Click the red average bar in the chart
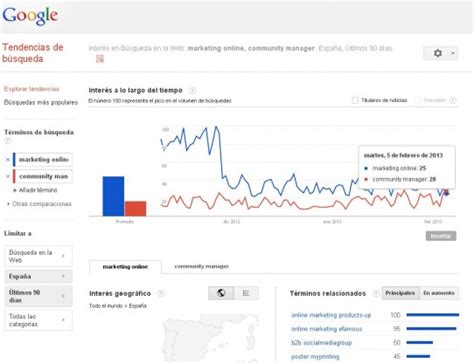Viewport: 474px width, 363px height. point(135,209)
